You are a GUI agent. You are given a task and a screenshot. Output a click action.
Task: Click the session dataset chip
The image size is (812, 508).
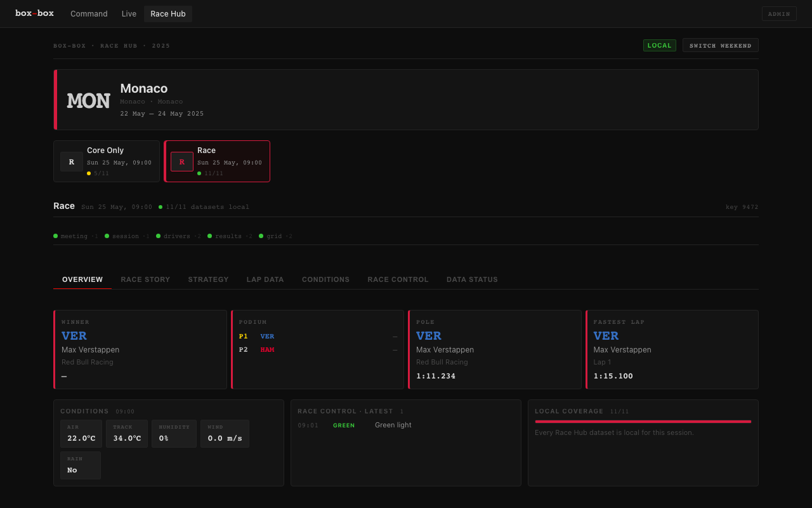[127, 236]
